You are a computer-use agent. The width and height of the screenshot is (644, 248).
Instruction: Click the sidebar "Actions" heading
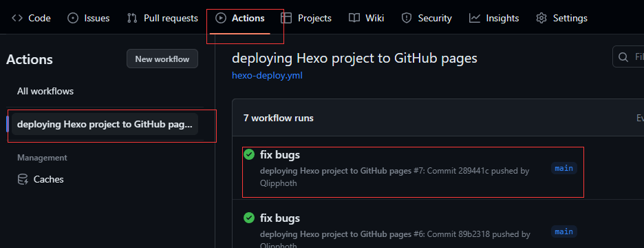(29, 59)
